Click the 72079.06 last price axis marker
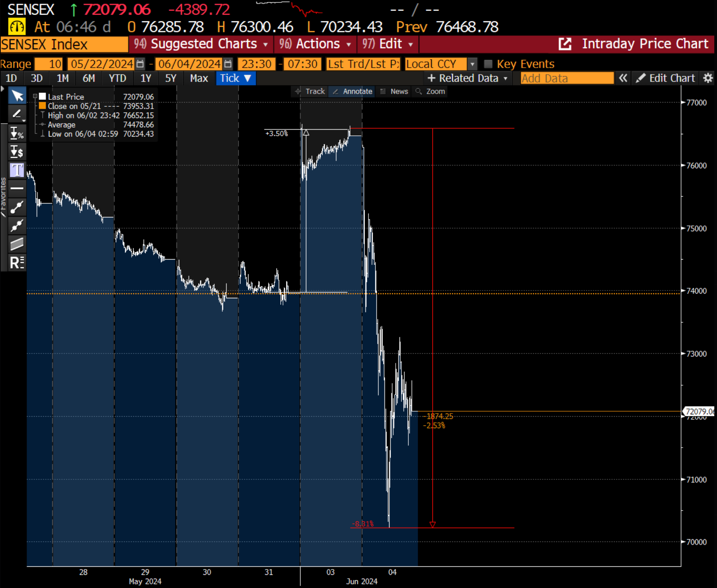This screenshot has width=717, height=588. (x=699, y=411)
